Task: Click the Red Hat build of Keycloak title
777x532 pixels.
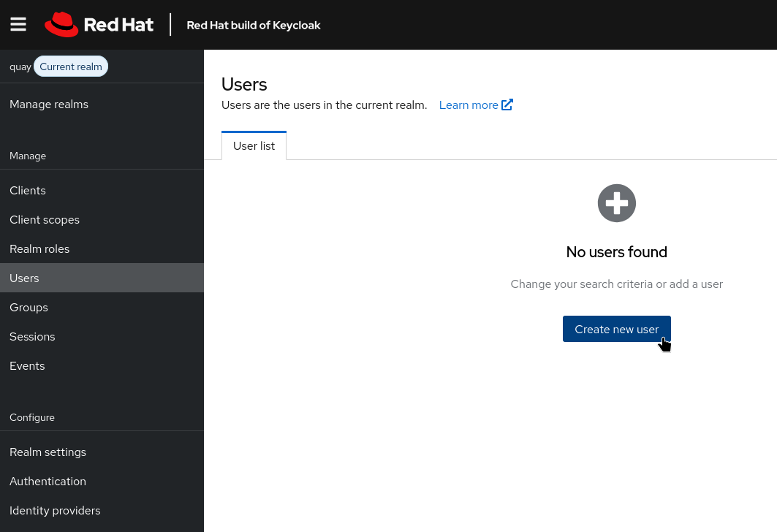Action: (x=254, y=25)
